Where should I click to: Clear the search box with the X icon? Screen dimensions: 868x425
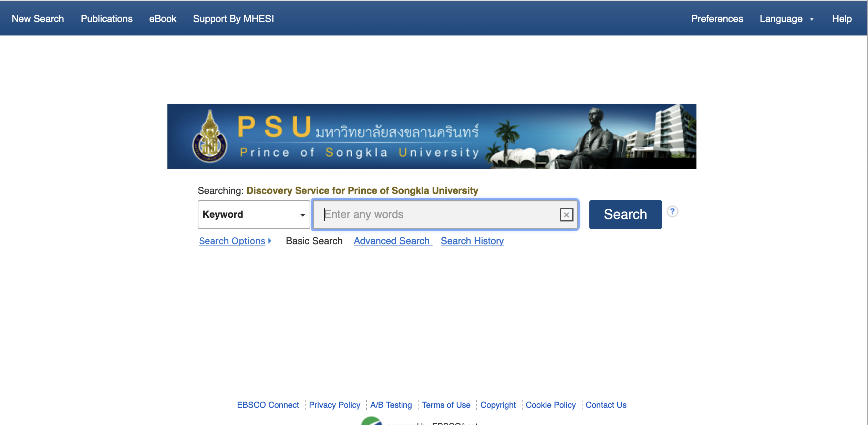[566, 215]
